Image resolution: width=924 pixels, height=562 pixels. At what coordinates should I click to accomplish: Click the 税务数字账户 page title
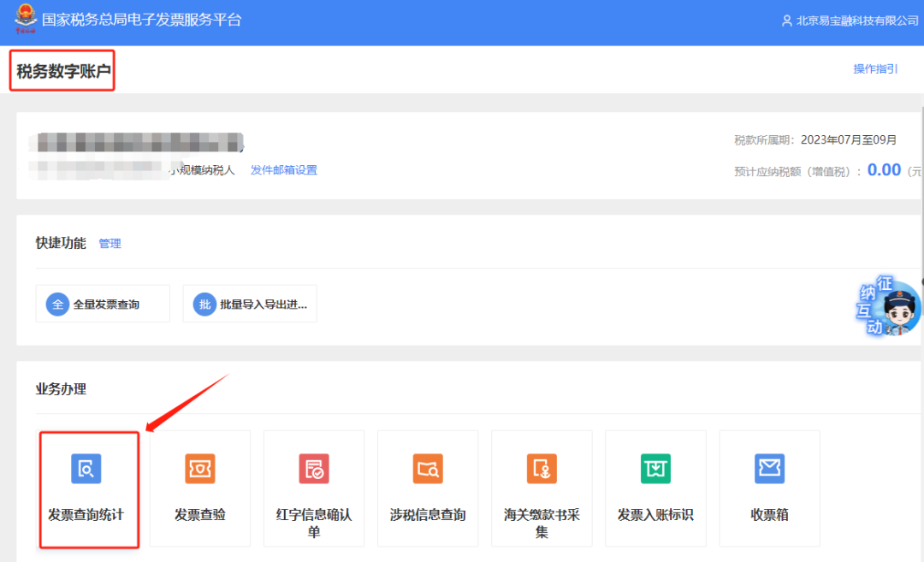click(x=64, y=72)
